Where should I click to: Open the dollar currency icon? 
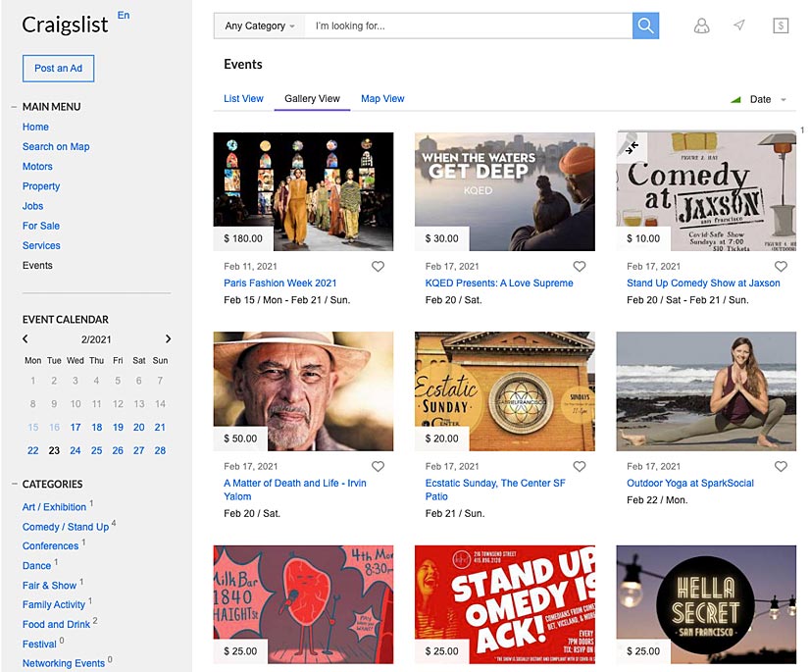tap(781, 26)
